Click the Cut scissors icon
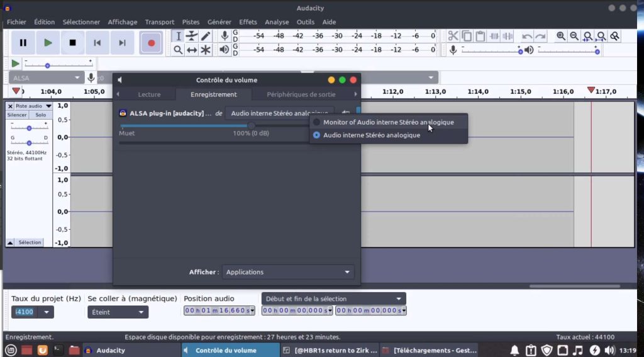 [453, 36]
